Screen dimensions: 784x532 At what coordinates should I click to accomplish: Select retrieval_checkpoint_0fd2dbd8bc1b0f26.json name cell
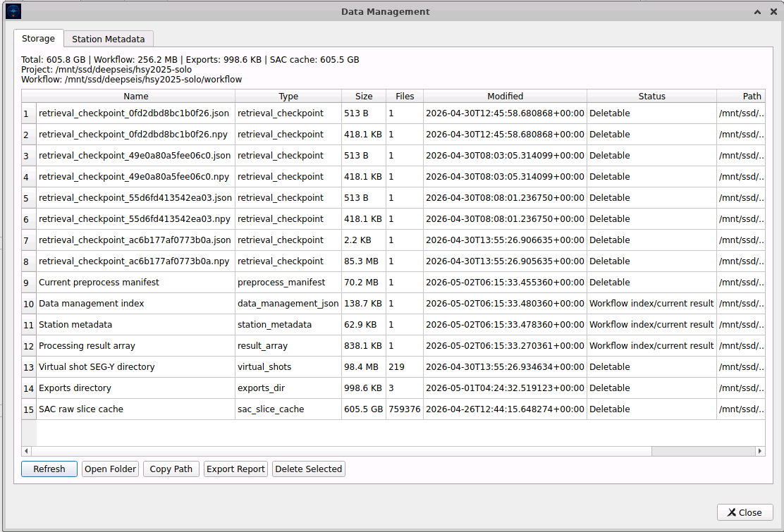click(135, 113)
